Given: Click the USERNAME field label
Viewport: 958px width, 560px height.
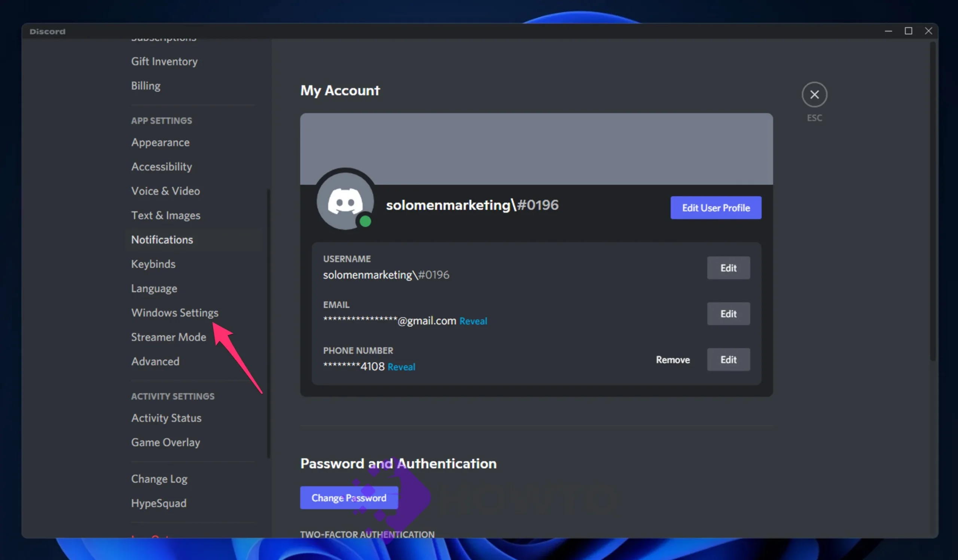Looking at the screenshot, I should (x=347, y=259).
